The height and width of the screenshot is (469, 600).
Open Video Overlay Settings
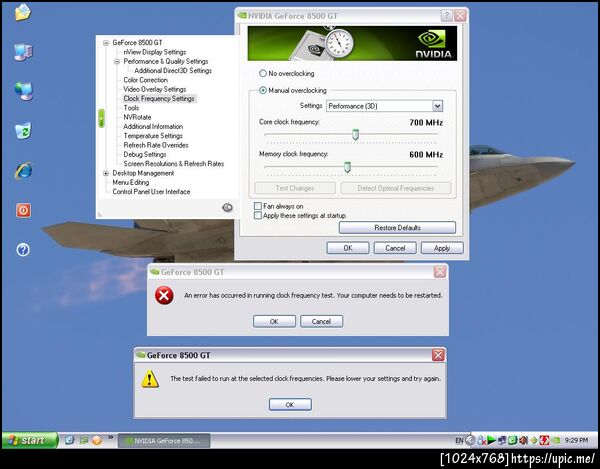155,89
